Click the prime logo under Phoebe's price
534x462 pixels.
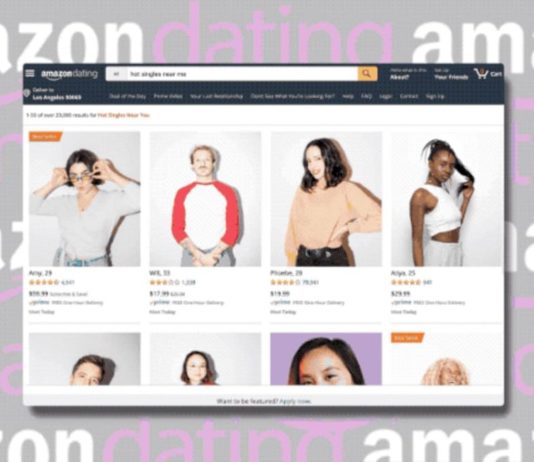coord(281,302)
